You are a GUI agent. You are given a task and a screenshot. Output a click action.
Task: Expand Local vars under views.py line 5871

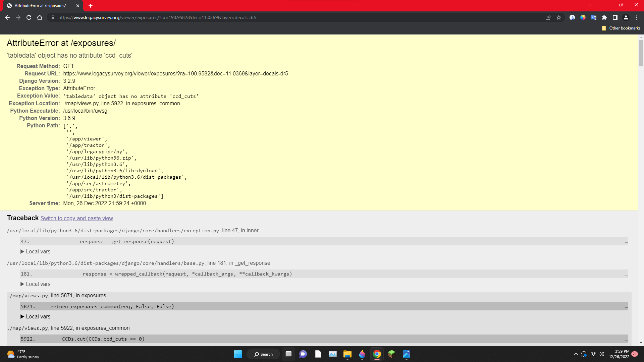(x=35, y=317)
